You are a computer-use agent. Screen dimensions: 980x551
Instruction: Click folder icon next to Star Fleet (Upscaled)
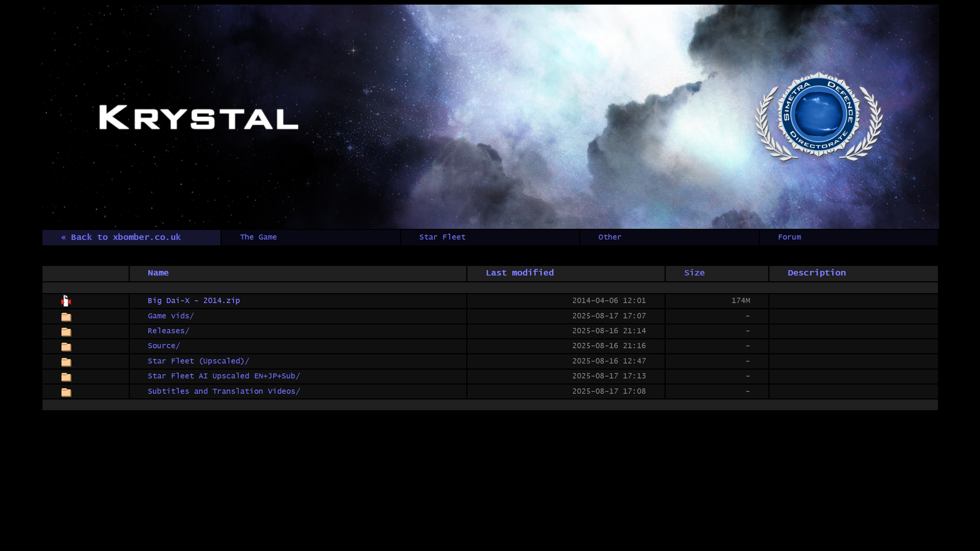(x=66, y=362)
